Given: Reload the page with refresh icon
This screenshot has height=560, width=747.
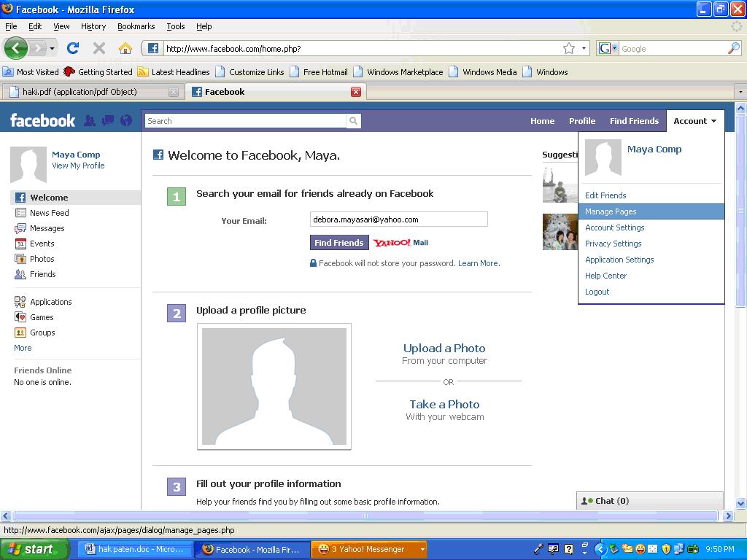Looking at the screenshot, I should [x=73, y=48].
